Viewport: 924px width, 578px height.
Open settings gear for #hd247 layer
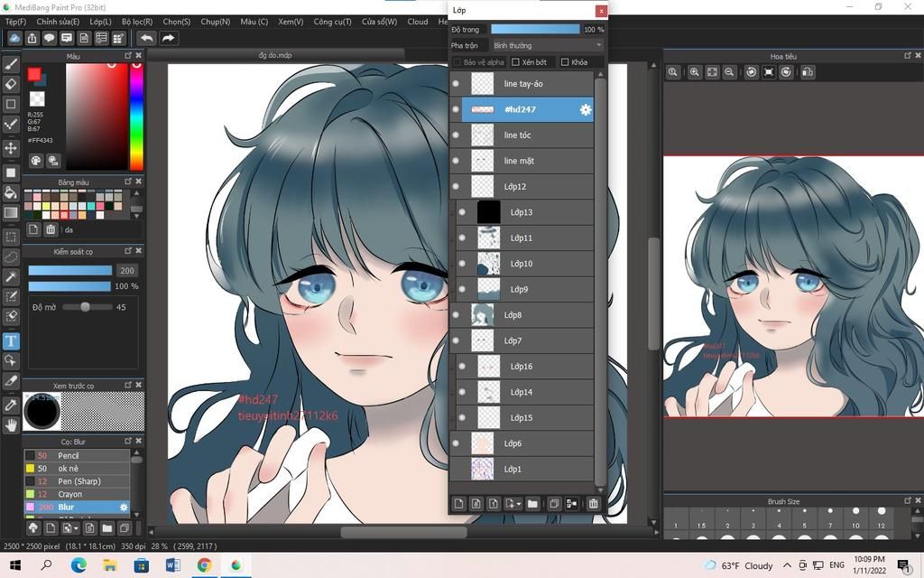585,109
